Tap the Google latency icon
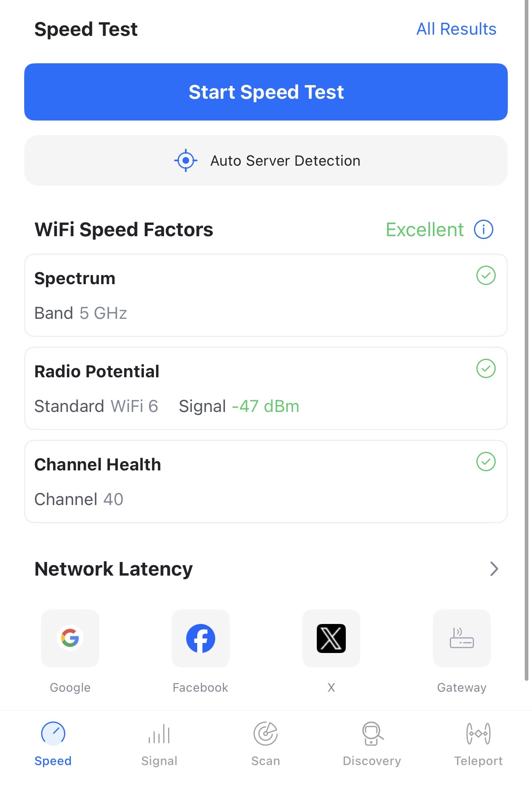 pos(70,638)
